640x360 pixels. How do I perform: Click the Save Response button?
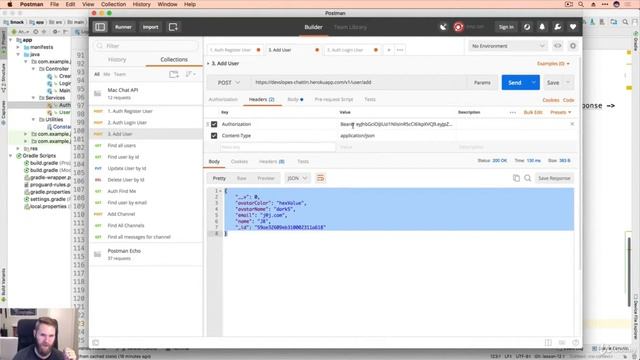click(x=554, y=178)
